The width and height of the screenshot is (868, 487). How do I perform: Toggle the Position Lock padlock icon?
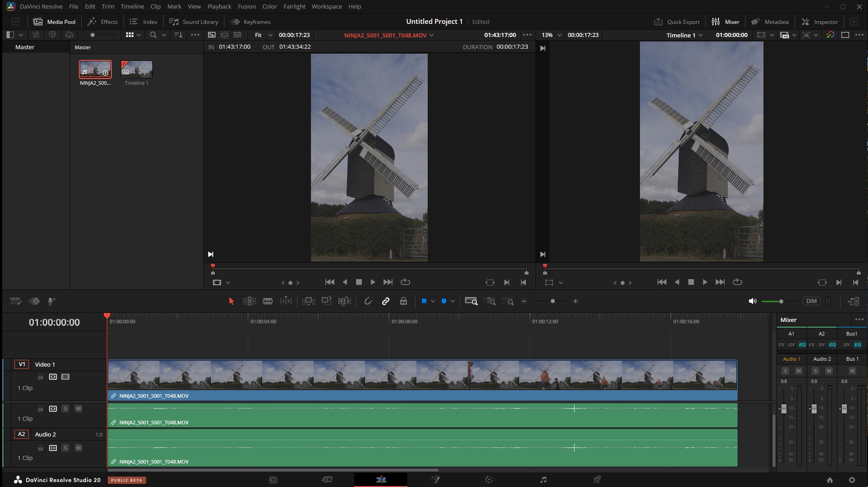tap(403, 301)
